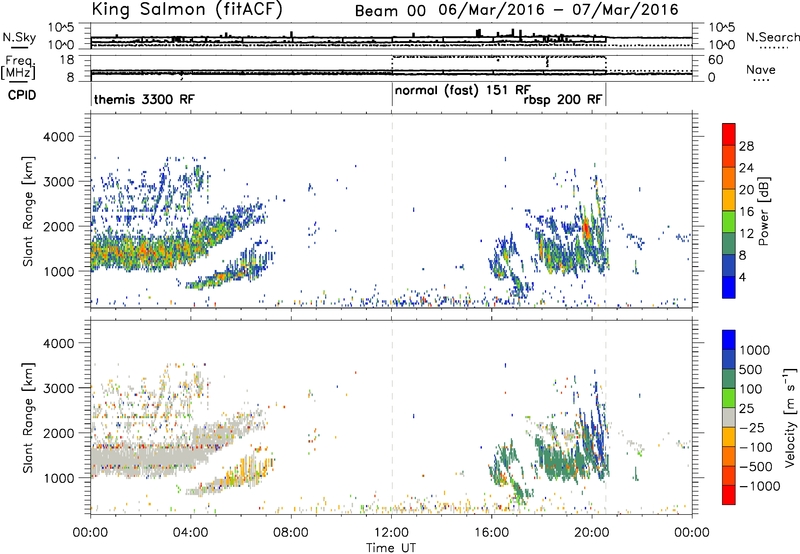
Task: Click the '3000' tick of the velocity panel
Action: point(58,388)
